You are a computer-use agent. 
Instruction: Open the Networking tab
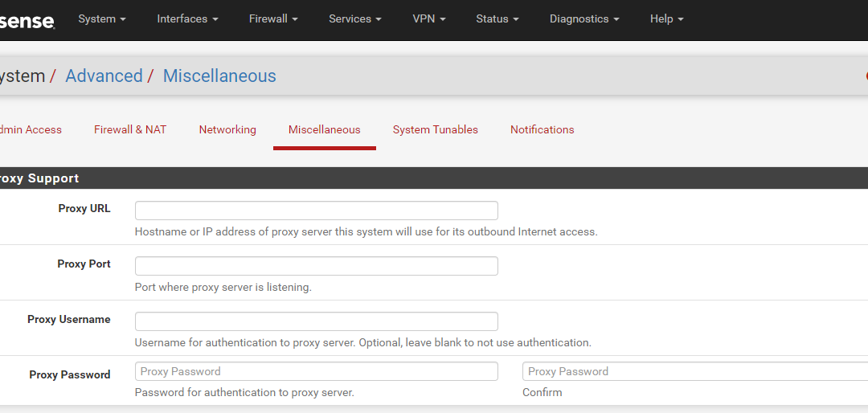click(x=227, y=129)
